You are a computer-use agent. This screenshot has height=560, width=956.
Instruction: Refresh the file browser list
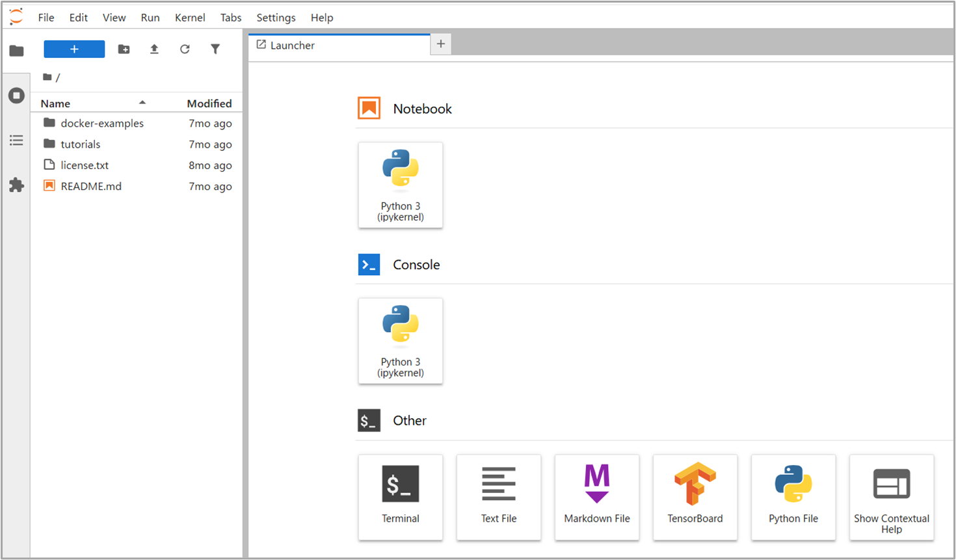tap(185, 49)
